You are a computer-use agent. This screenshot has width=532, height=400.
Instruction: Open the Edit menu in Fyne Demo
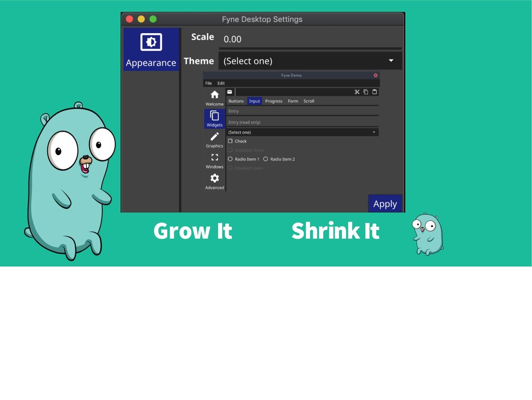pos(221,83)
